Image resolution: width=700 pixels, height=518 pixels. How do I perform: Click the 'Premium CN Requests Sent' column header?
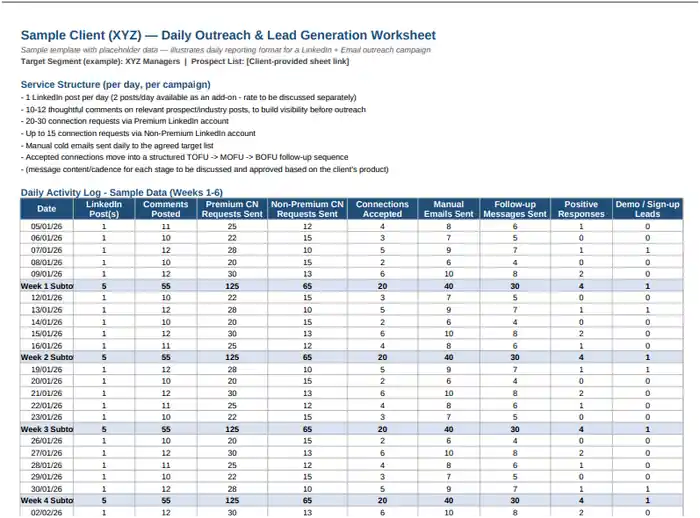pyautogui.click(x=232, y=209)
